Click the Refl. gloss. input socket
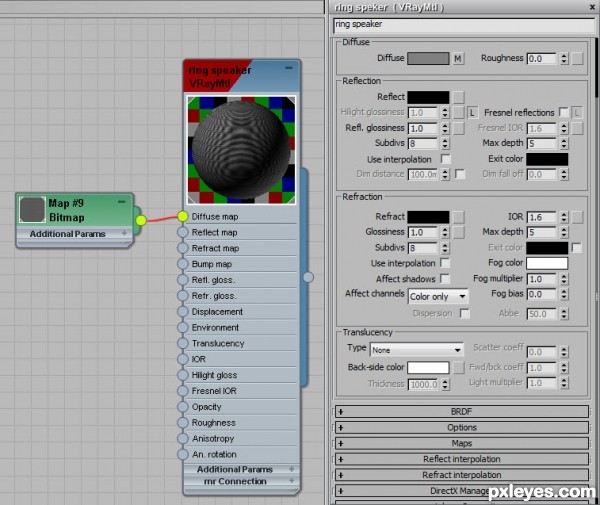Image resolution: width=600 pixels, height=505 pixels. coord(183,280)
